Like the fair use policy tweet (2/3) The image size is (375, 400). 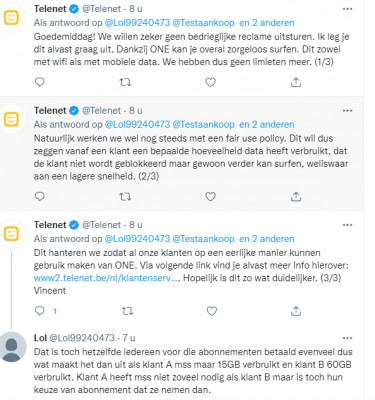tap(210, 197)
